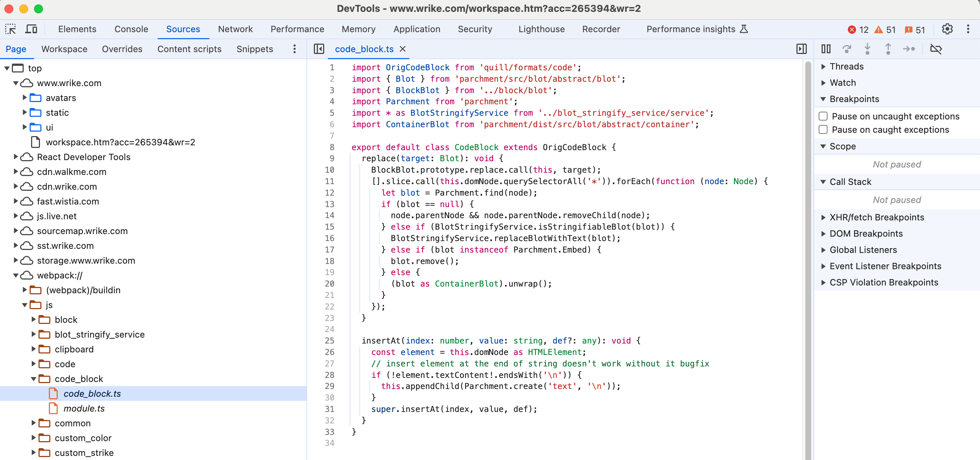
Task: Click the inspect element picker icon
Action: point(10,29)
